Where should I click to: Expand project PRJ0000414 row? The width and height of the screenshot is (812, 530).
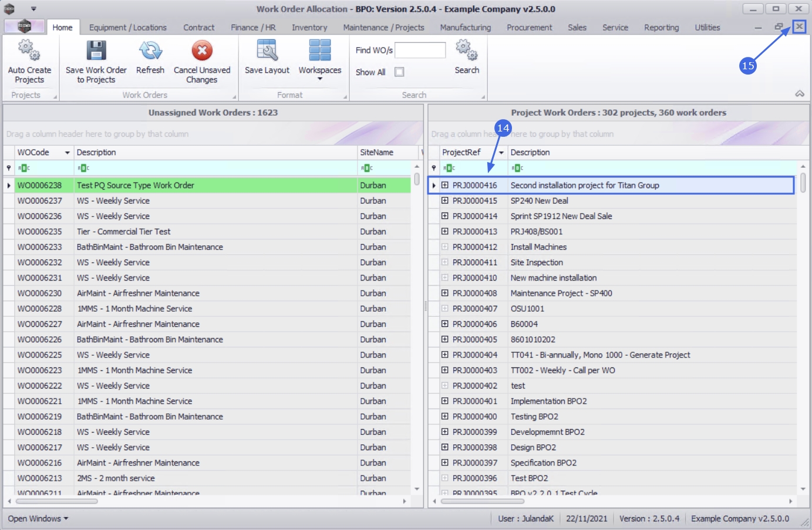pos(445,216)
